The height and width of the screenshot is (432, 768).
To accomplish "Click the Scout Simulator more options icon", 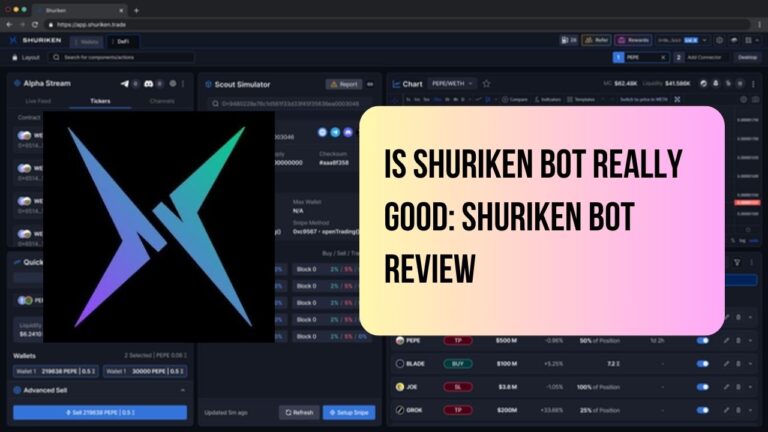I will (370, 84).
